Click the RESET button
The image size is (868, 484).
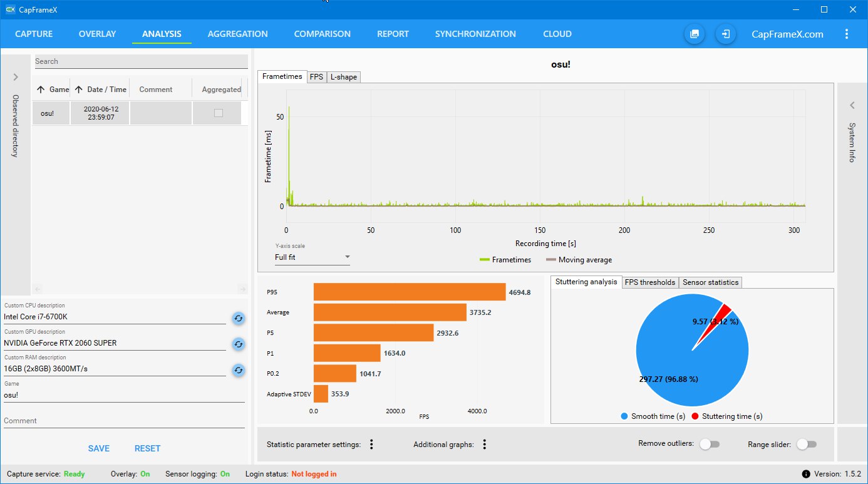click(148, 448)
